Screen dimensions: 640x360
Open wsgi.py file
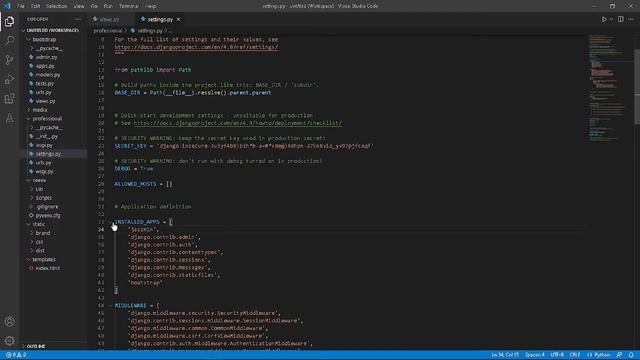[44, 171]
